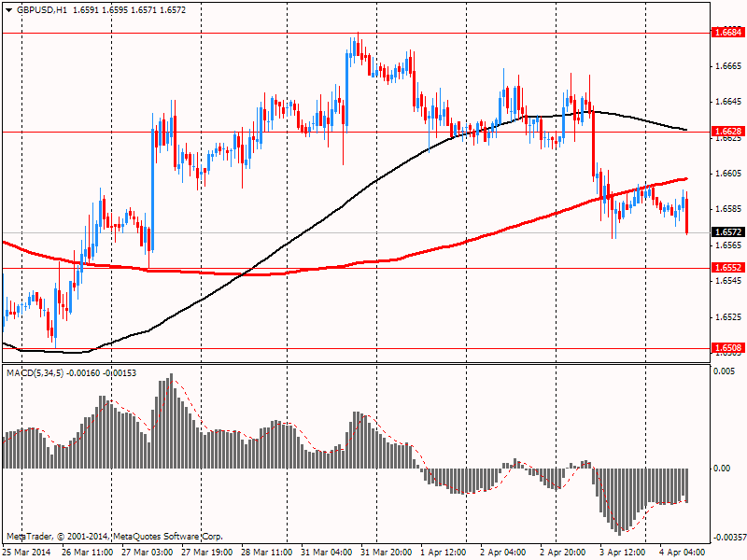Open the chart dropdown triangle beside GBPUSD,H1
Image resolution: width=747 pixels, height=560 pixels.
[x=8, y=10]
